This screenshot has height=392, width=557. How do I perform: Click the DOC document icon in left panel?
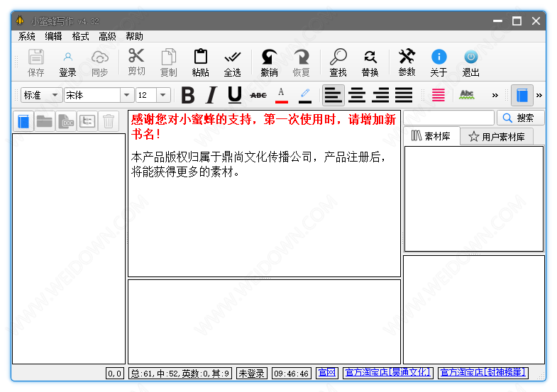pos(66,121)
